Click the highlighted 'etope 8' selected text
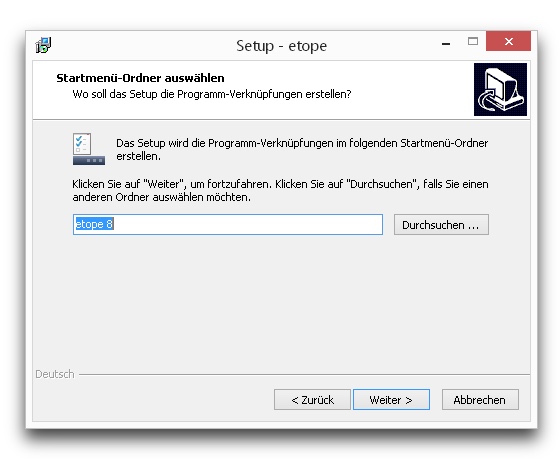 click(94, 224)
